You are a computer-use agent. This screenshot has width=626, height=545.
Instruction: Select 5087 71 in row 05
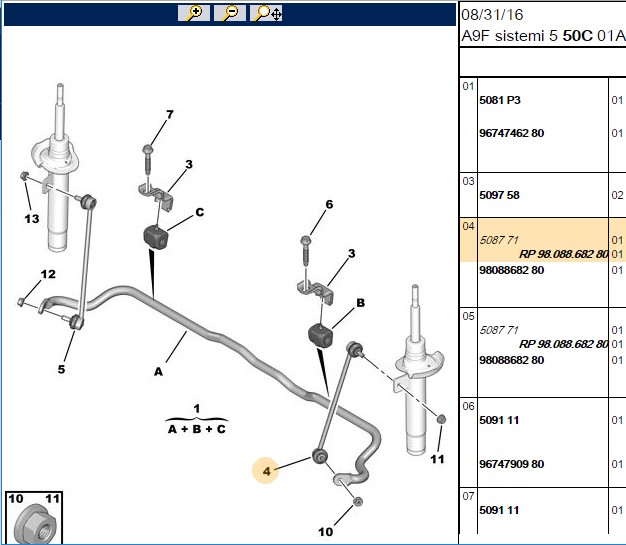click(x=499, y=330)
